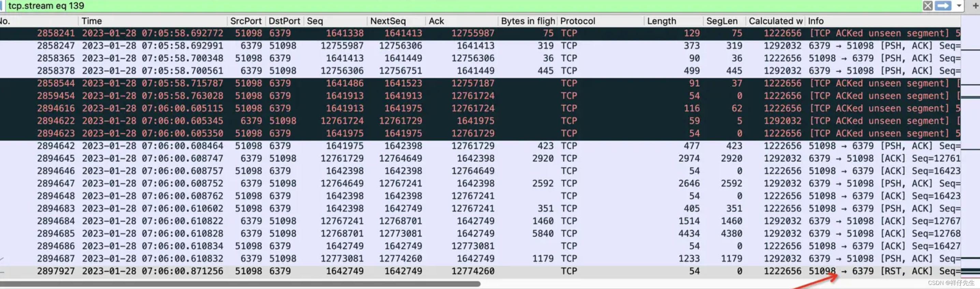Viewport: 980px width, 289px height.
Task: Select packet number 2858247
Action: [x=480, y=46]
